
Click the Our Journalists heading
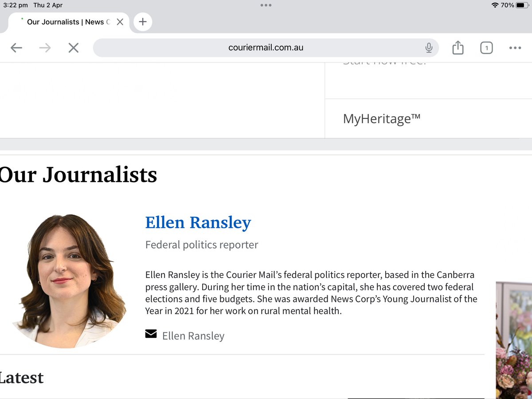pyautogui.click(x=78, y=175)
